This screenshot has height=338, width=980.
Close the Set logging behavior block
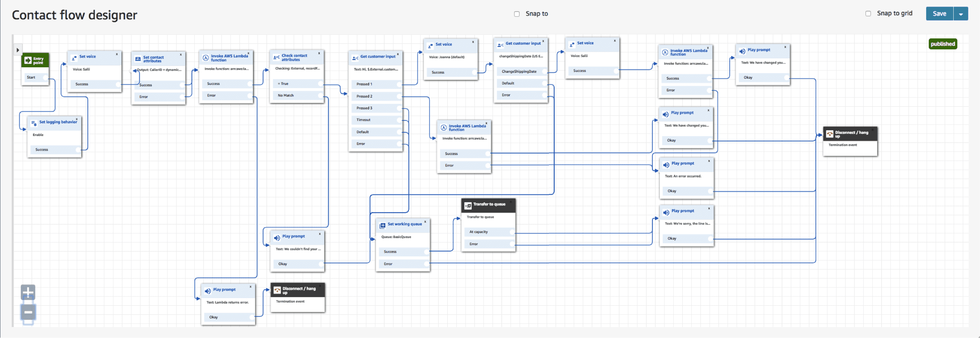click(x=76, y=119)
